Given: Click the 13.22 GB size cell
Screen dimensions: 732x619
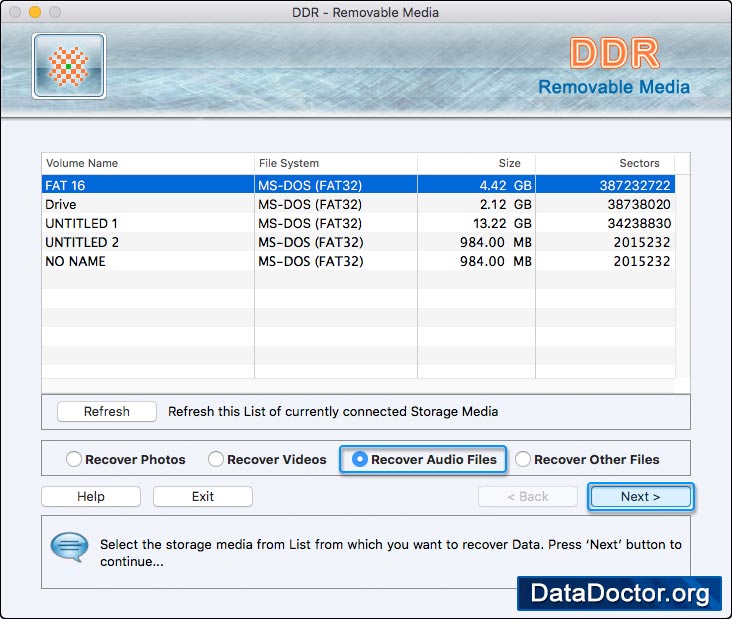Looking at the screenshot, I should 476,223.
